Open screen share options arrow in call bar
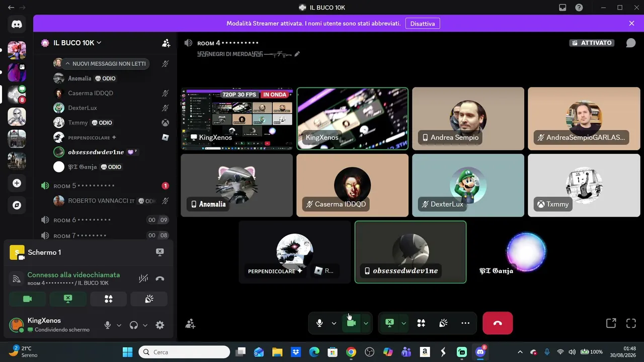The image size is (644, 362). pos(404,323)
